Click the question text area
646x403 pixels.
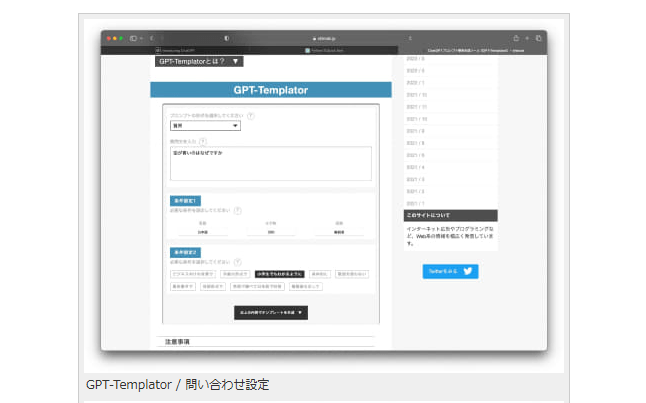point(270,163)
